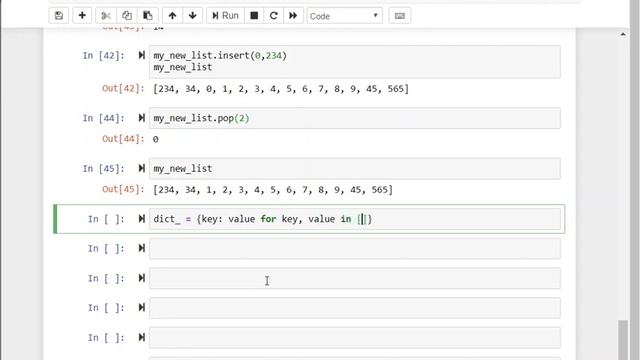Screen dimensions: 640x360
Task: Click the In [42]: prompt label
Action: [104, 55]
